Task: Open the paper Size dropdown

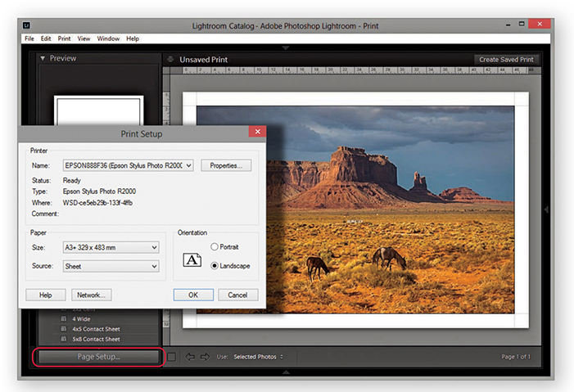Action: click(111, 247)
